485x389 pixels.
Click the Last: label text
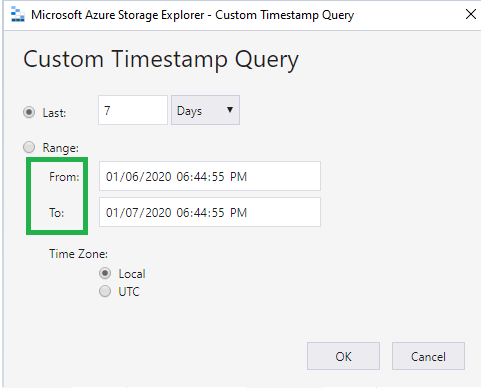tap(54, 113)
